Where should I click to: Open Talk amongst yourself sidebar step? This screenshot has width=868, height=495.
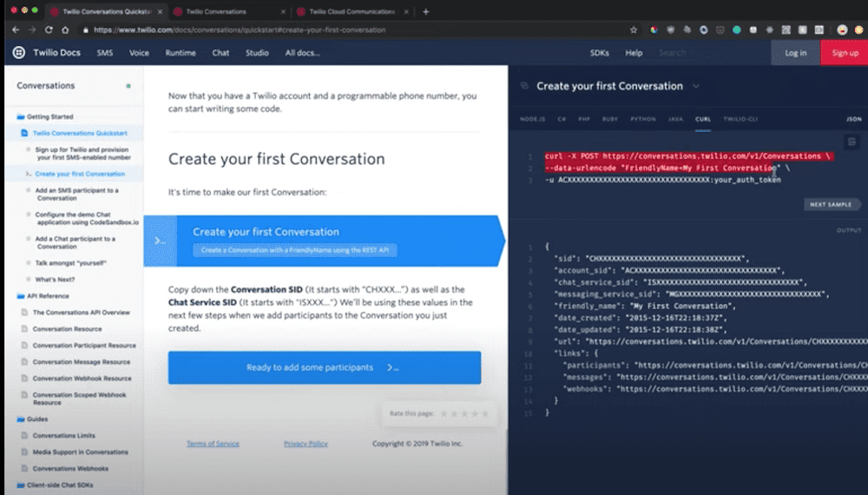[x=70, y=263]
